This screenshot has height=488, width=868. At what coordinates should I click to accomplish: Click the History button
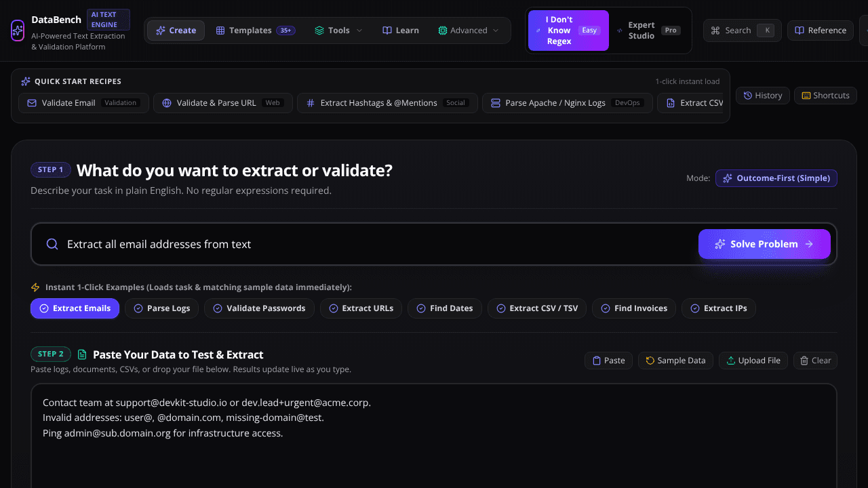point(763,96)
